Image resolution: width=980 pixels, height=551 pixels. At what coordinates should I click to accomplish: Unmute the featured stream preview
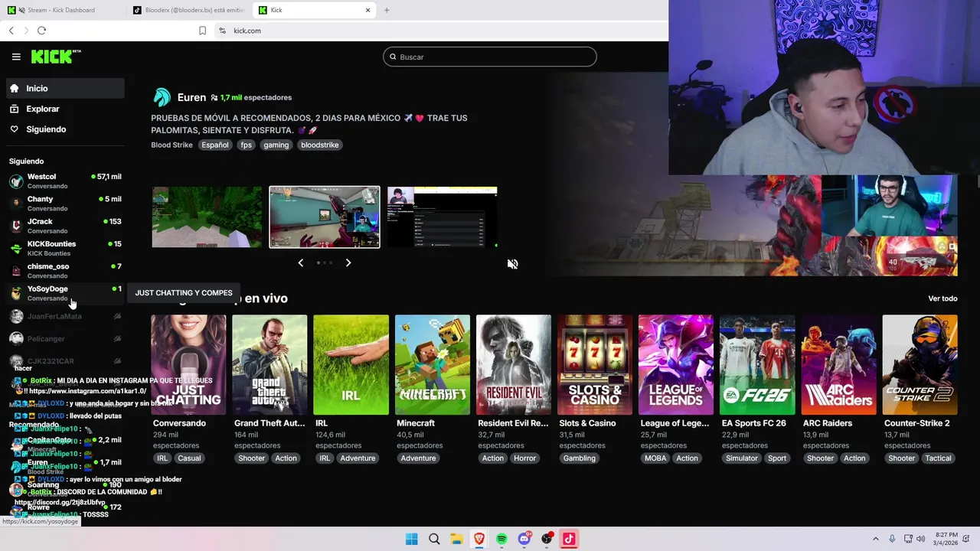pos(512,264)
